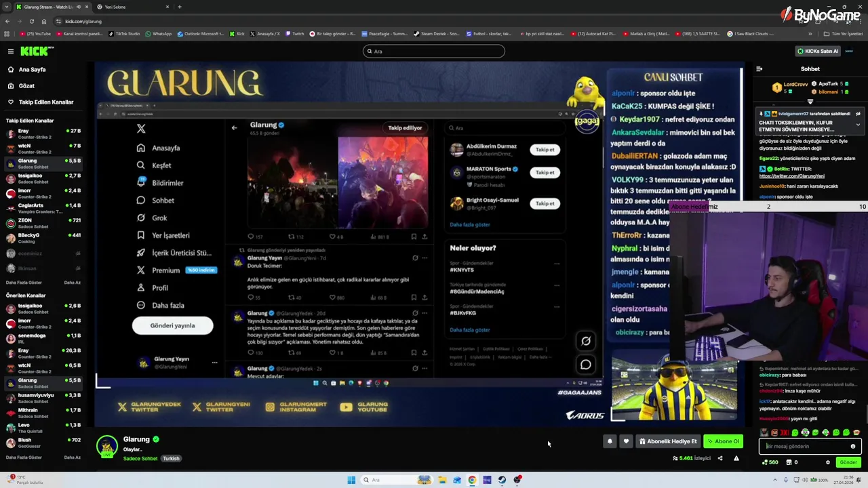The image size is (868, 488).
Task: Open the WhatsApp bookmark
Action: click(158, 34)
